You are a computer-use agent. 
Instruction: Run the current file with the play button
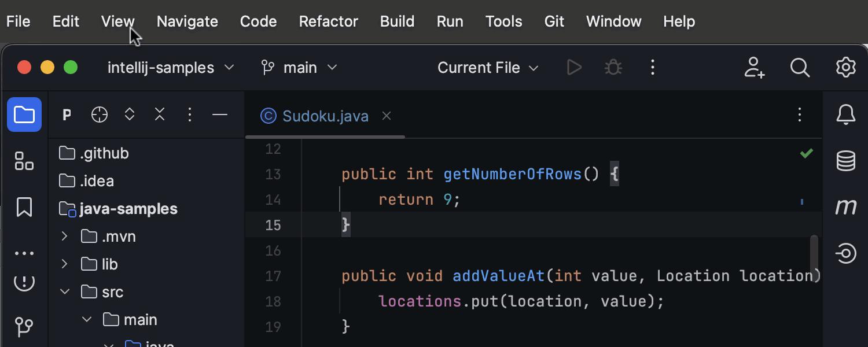(574, 67)
